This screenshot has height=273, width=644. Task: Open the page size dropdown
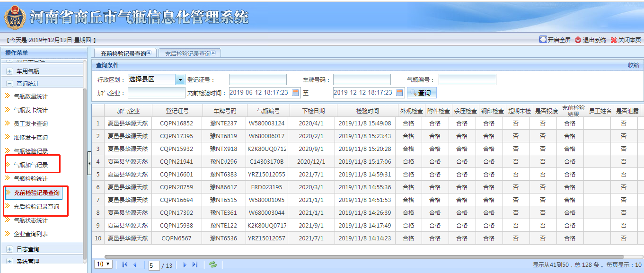[x=103, y=264]
